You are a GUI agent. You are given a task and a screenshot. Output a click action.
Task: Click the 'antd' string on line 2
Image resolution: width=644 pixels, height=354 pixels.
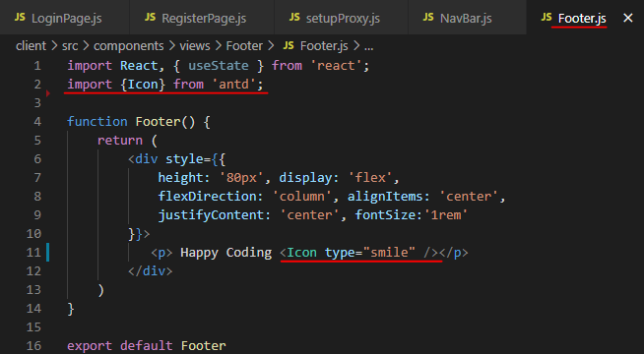(x=233, y=85)
